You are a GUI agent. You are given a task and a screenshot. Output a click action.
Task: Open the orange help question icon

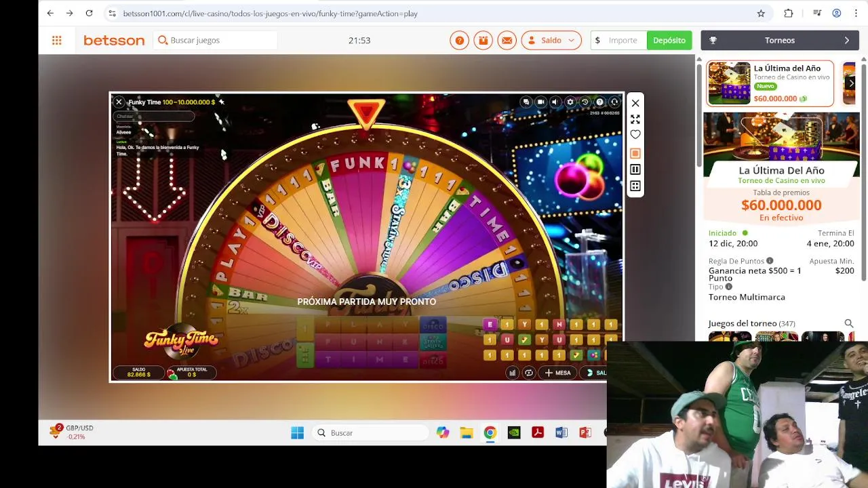(x=459, y=41)
